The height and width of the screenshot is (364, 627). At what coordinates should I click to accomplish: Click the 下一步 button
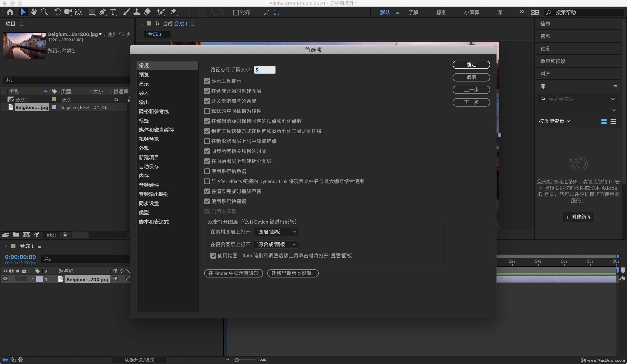[x=471, y=102]
